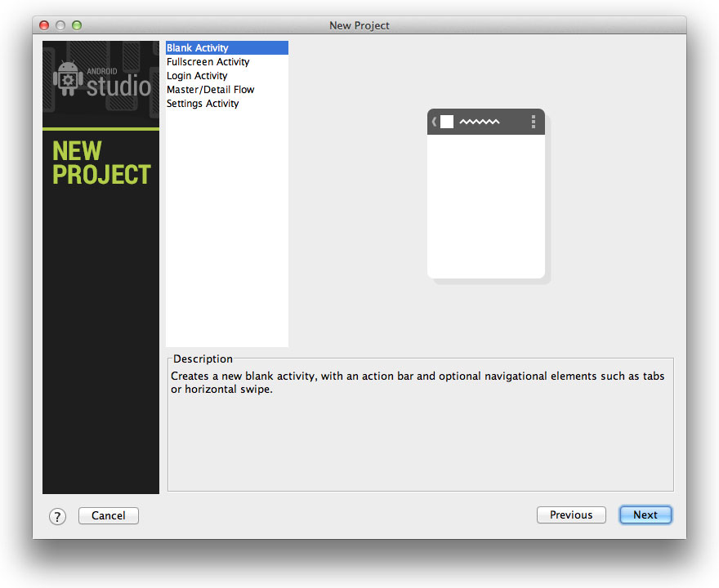The width and height of the screenshot is (719, 588).
Task: Go back with Previous button
Action: pos(571,514)
